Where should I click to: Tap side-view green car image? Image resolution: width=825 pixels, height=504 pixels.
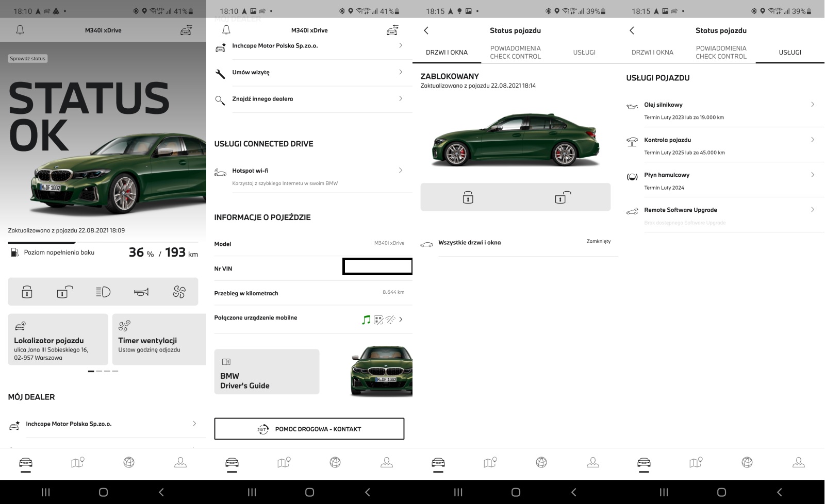point(516,140)
